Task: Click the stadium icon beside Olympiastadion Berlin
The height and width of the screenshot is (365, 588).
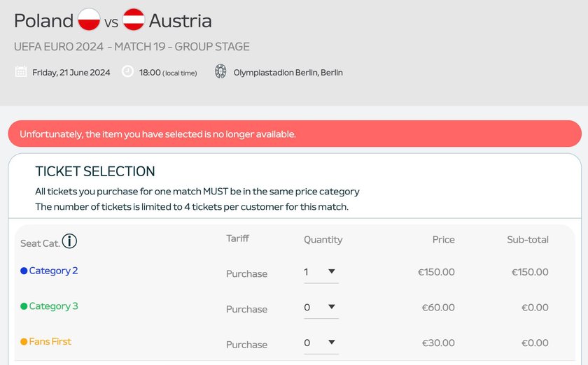Action: pos(220,71)
